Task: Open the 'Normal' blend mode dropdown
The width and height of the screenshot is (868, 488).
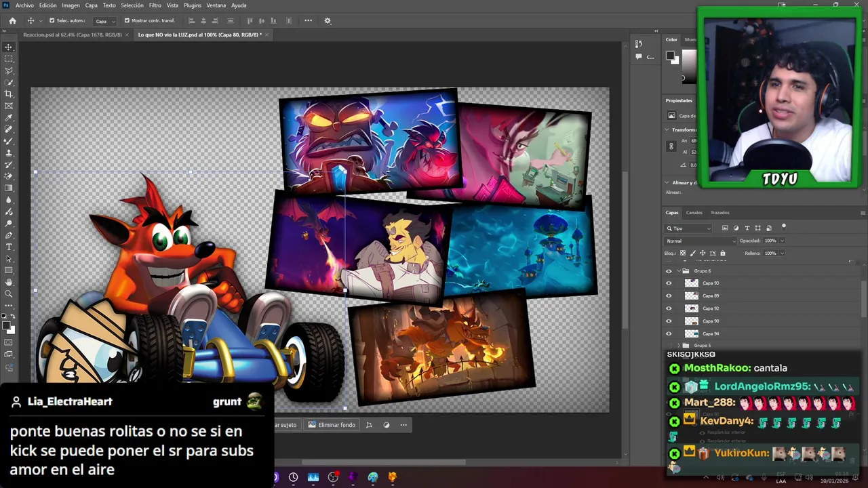Action: coord(701,241)
